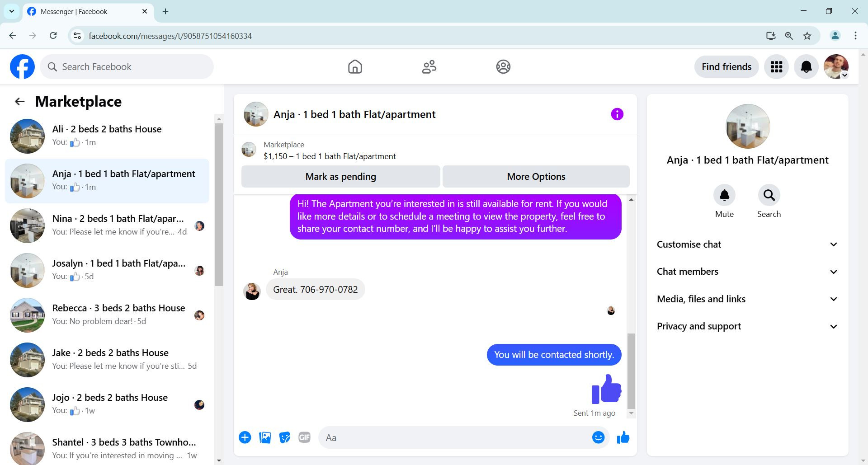The width and height of the screenshot is (868, 465).
Task: Open conversation information icon
Action: [x=617, y=114]
